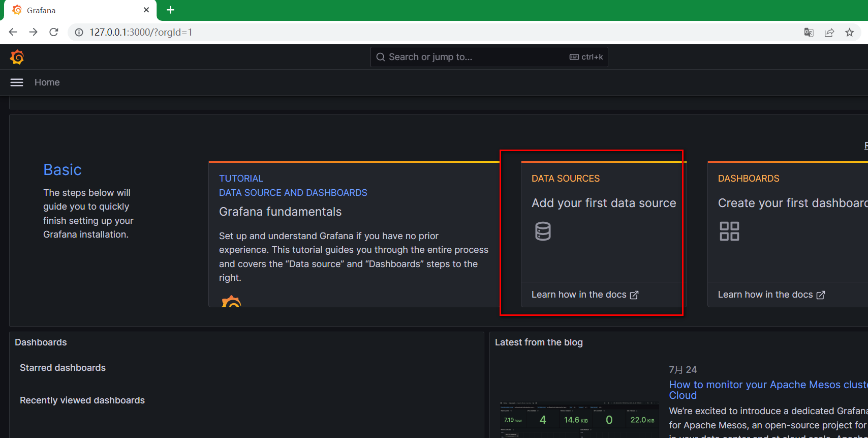Focus the Search or jump to field
The image size is (868, 438).
[x=489, y=57]
